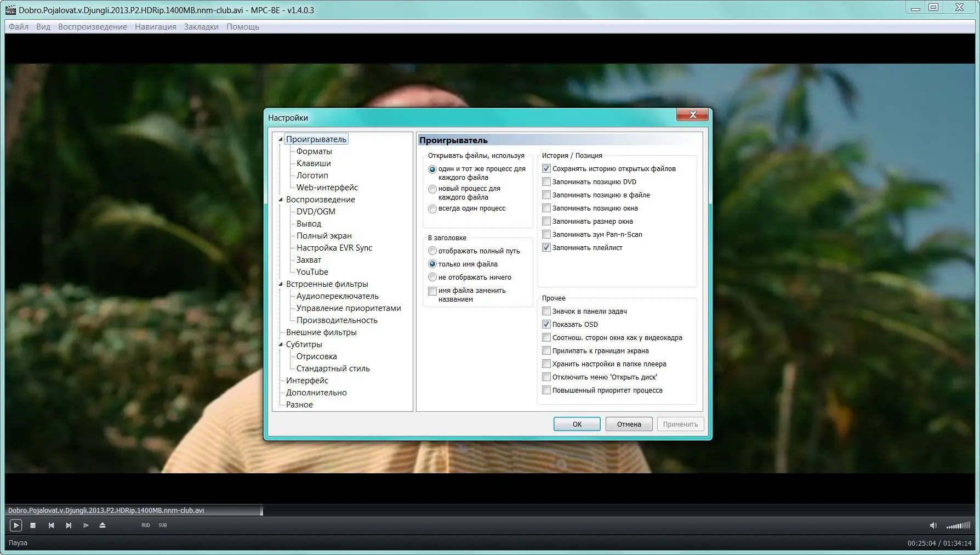Click the seek bar position marker

261,511
